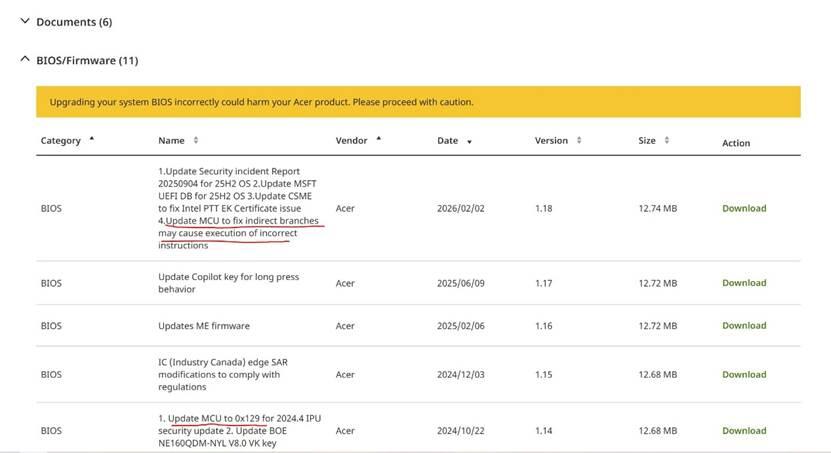
Task: Select the Update Copilot key description row
Action: point(418,283)
